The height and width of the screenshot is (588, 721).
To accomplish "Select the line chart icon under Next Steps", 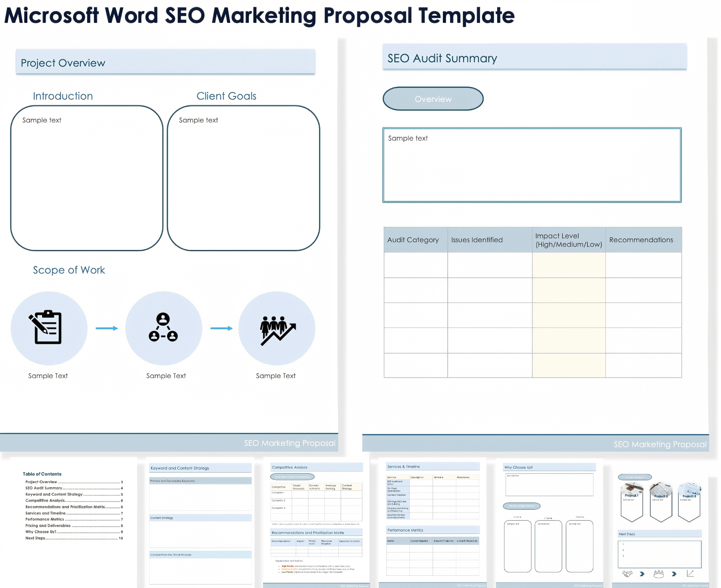I will [x=690, y=573].
